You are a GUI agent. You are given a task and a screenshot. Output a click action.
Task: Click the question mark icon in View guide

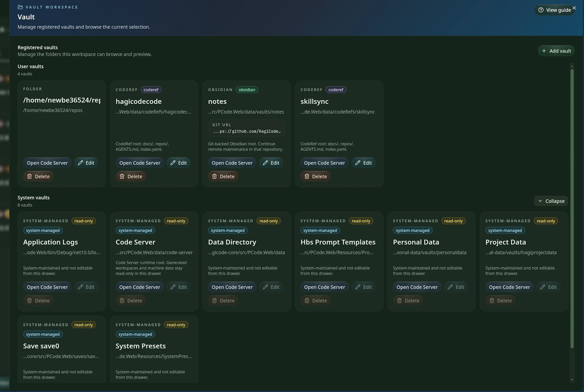click(x=541, y=10)
